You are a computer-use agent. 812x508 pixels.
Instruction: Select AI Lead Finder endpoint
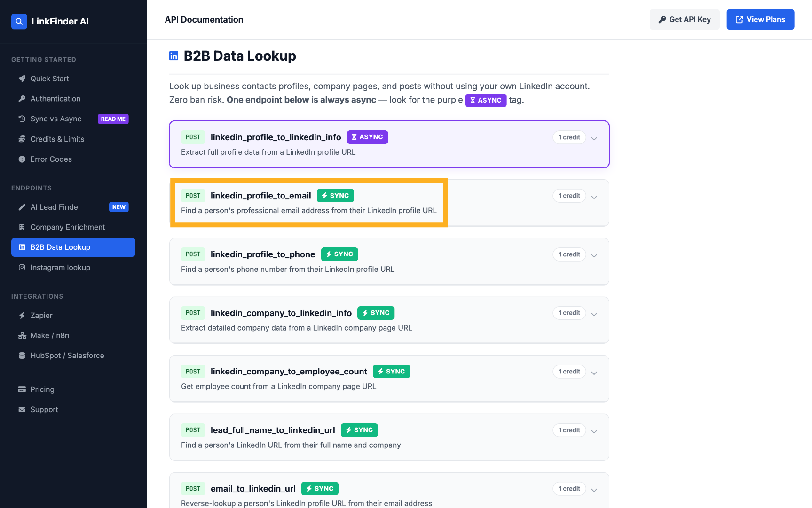[x=73, y=207]
